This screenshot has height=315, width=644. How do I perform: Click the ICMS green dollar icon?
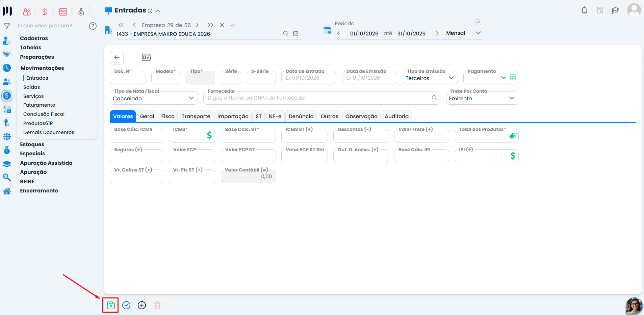coord(209,136)
